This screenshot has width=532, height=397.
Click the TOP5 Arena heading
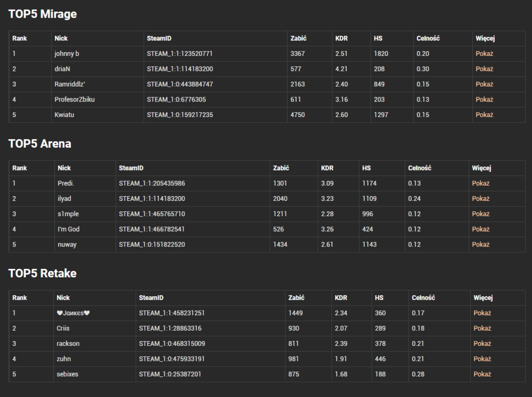(40, 143)
